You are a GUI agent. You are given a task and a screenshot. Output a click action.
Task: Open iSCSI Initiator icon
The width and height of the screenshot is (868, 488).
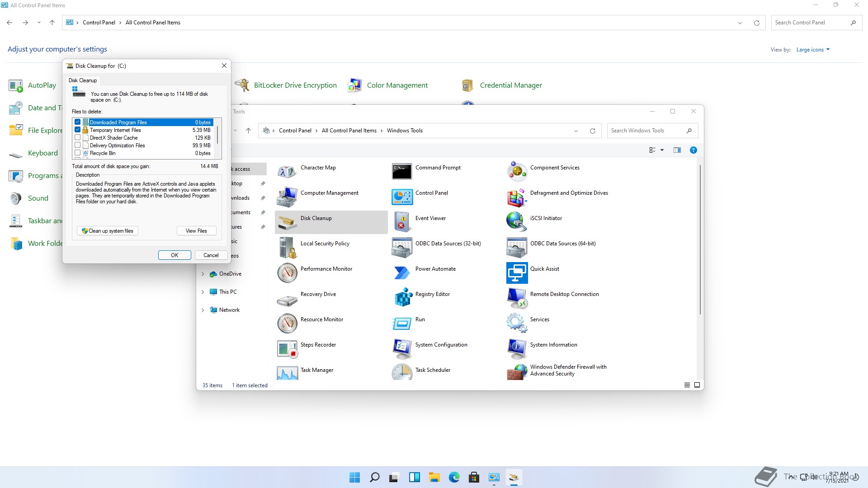click(x=517, y=222)
